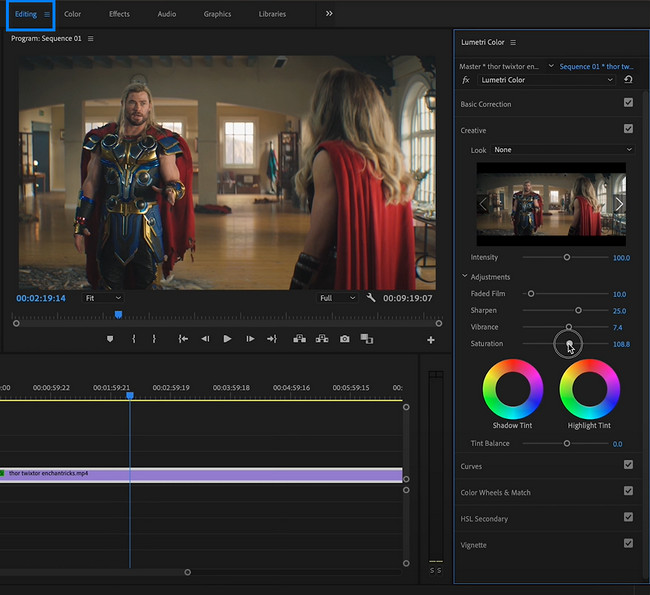The height and width of the screenshot is (595, 650).
Task: Step forward one frame
Action: click(250, 339)
